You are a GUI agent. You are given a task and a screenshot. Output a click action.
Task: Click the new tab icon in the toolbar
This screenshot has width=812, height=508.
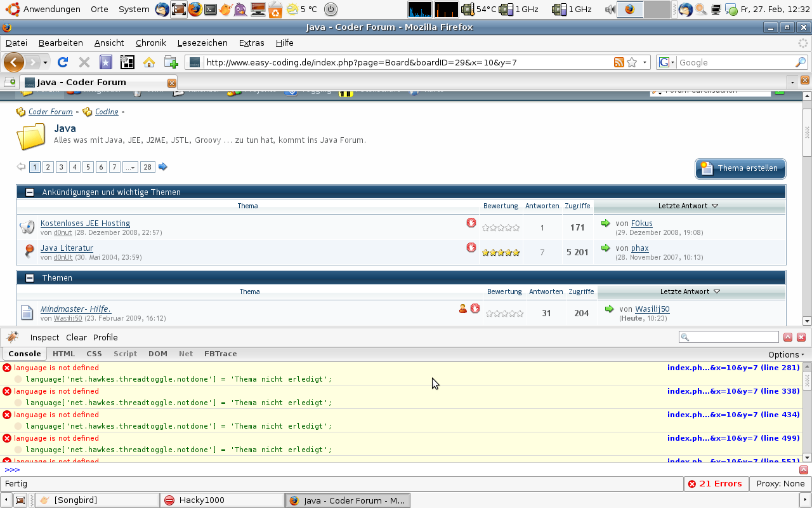tap(171, 62)
